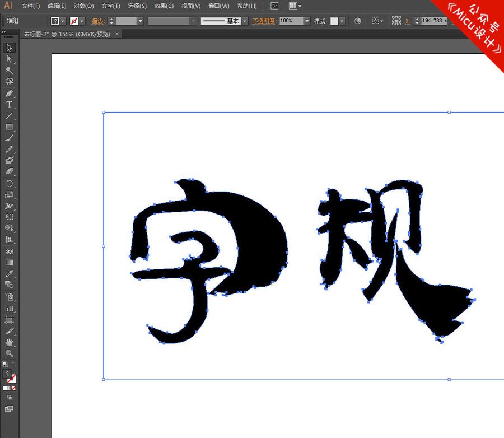Screen dimensions: 504x438
Task: Pick the Magic Wand tool
Action: pyautogui.click(x=9, y=70)
